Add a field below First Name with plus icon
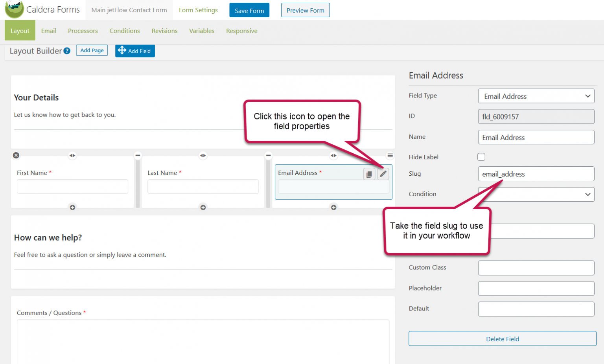The height and width of the screenshot is (364, 604). 72,207
